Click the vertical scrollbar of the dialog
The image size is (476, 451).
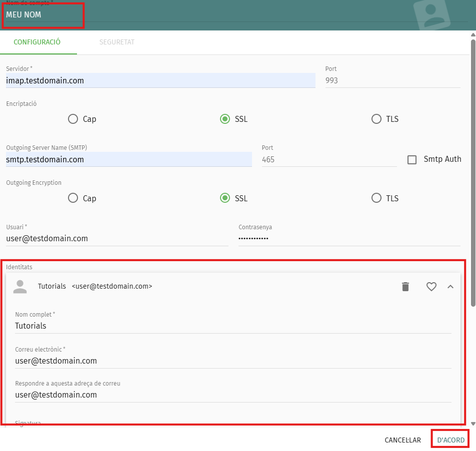472,170
